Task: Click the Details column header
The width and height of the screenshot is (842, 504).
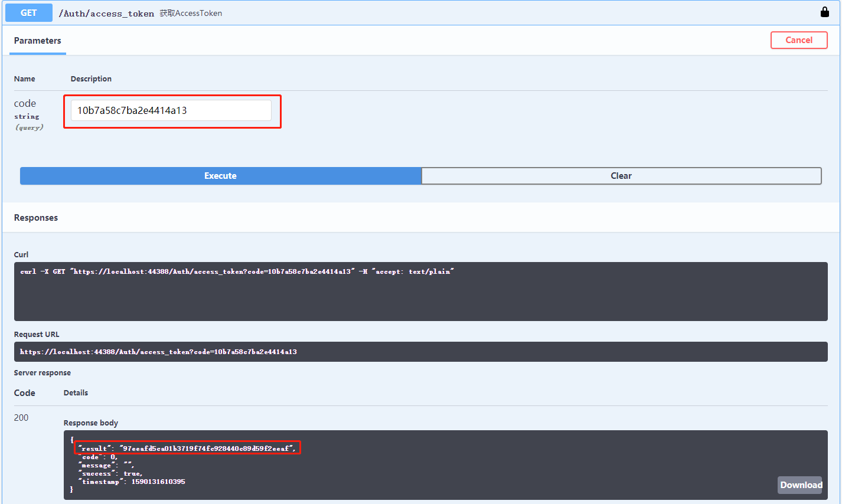Action: click(76, 393)
